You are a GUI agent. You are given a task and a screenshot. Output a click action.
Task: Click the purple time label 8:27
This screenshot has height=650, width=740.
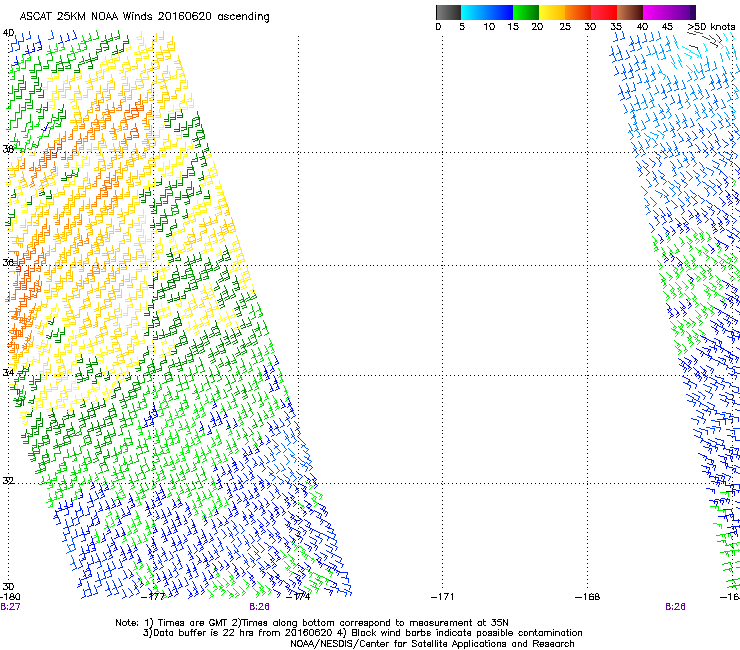tap(10, 607)
